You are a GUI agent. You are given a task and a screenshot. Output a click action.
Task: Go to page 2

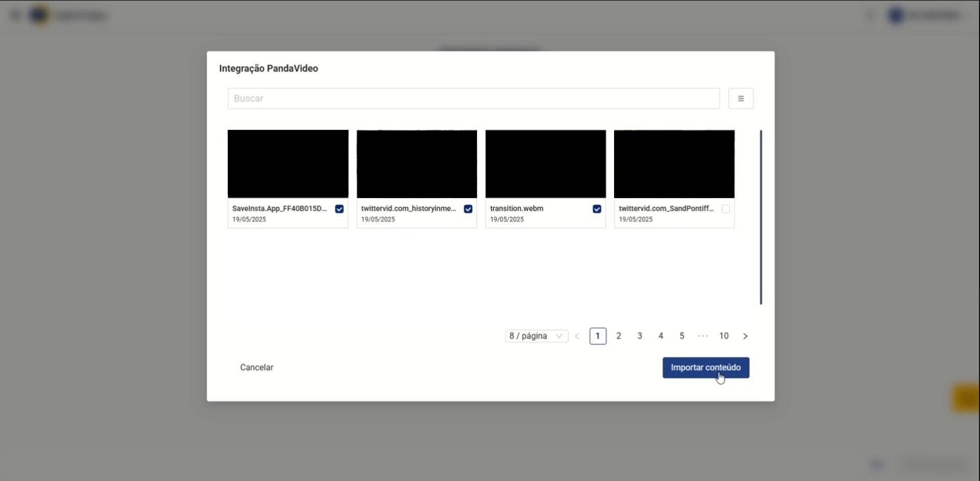point(619,336)
